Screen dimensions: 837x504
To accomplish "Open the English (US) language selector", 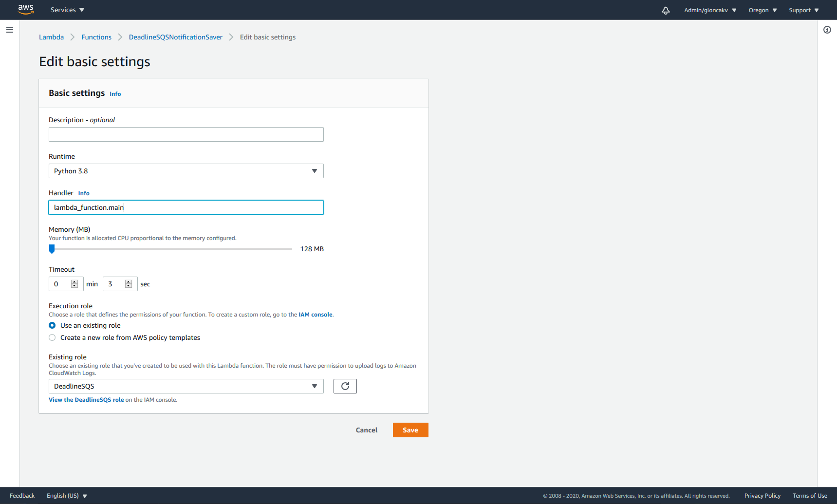I will point(67,496).
